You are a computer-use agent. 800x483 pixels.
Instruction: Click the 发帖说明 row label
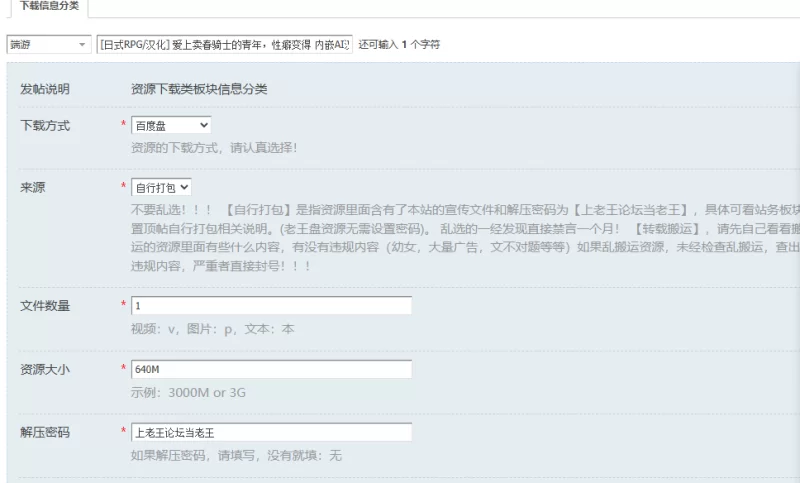[x=45, y=89]
